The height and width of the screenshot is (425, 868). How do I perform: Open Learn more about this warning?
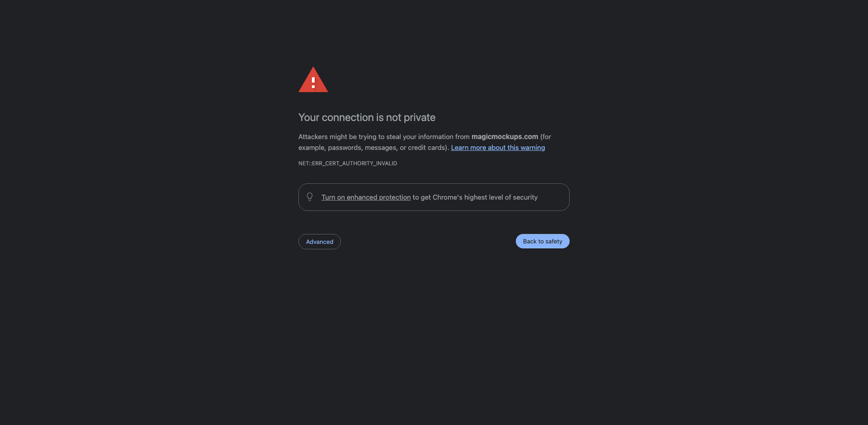(x=498, y=147)
